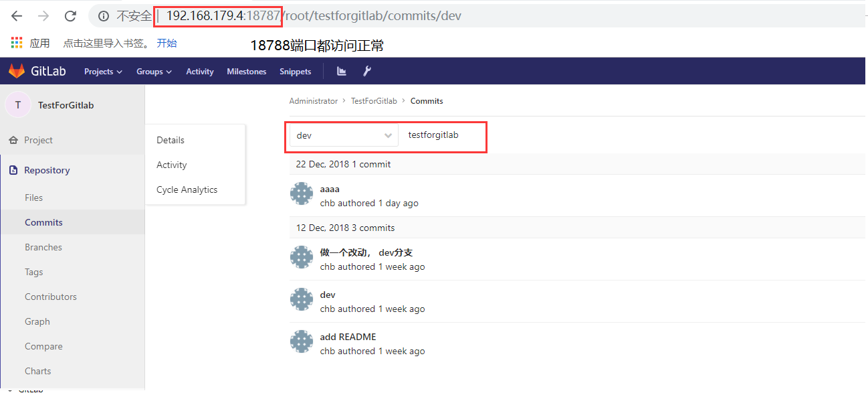Click the 12 Dec, 2018 3 commits header
Image resolution: width=868 pixels, height=393 pixels.
[x=345, y=228]
